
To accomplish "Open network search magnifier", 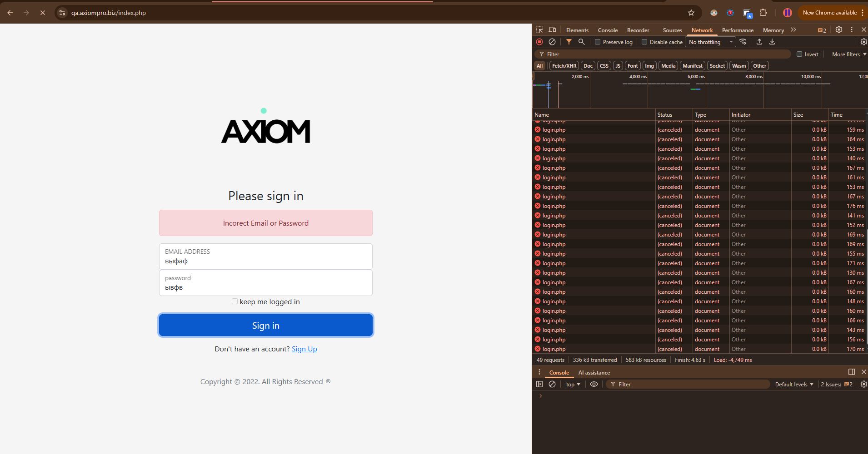I will coord(581,42).
